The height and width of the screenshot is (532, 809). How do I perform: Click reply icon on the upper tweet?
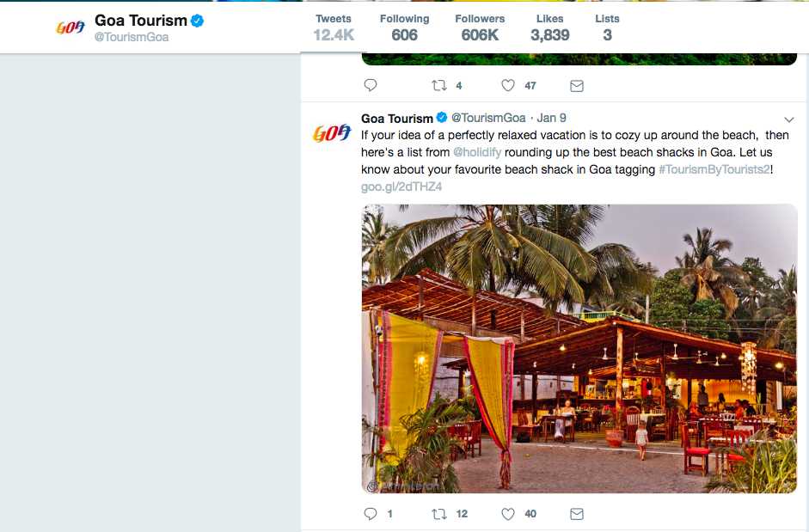click(x=371, y=85)
